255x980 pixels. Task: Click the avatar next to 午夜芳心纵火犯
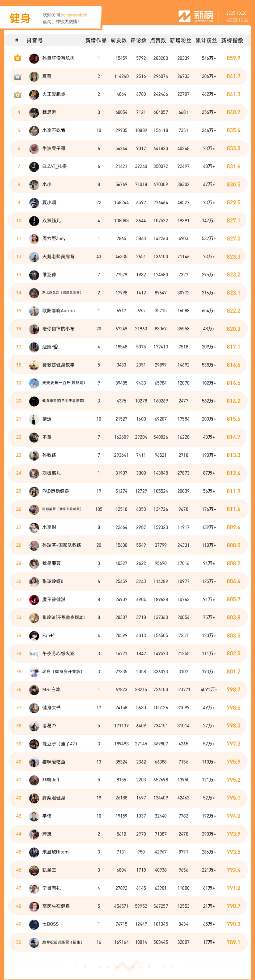click(34, 653)
